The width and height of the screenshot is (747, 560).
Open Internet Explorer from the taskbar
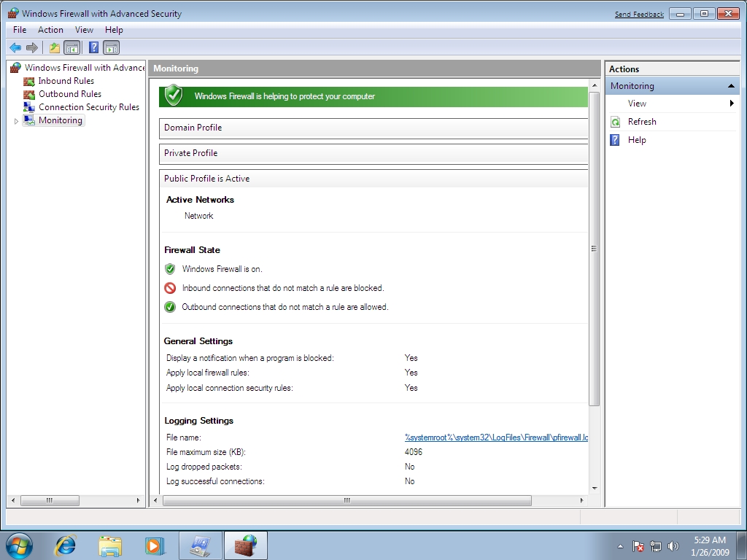click(x=66, y=545)
